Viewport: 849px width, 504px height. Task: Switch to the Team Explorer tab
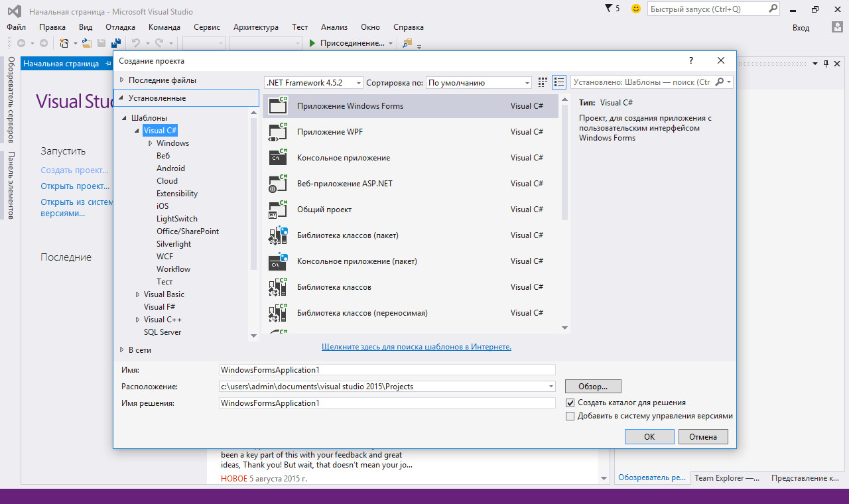(x=727, y=477)
